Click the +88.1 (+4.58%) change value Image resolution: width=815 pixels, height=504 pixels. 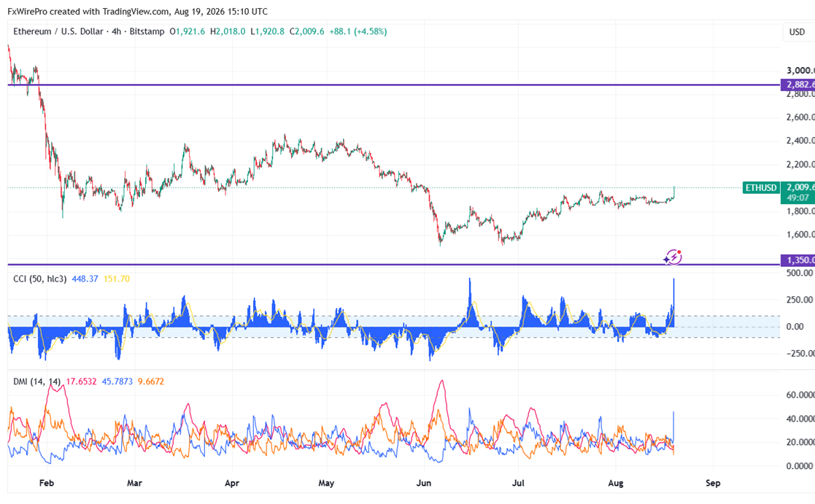358,31
